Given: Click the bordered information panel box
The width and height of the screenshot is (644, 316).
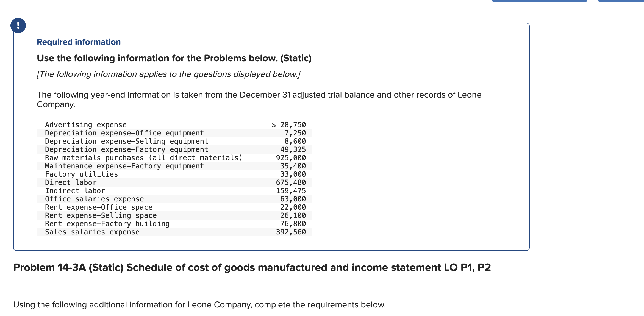Looking at the screenshot, I should pos(271,137).
